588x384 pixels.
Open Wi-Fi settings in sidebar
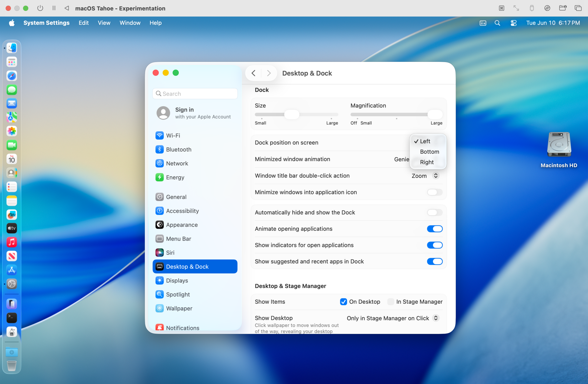point(173,135)
